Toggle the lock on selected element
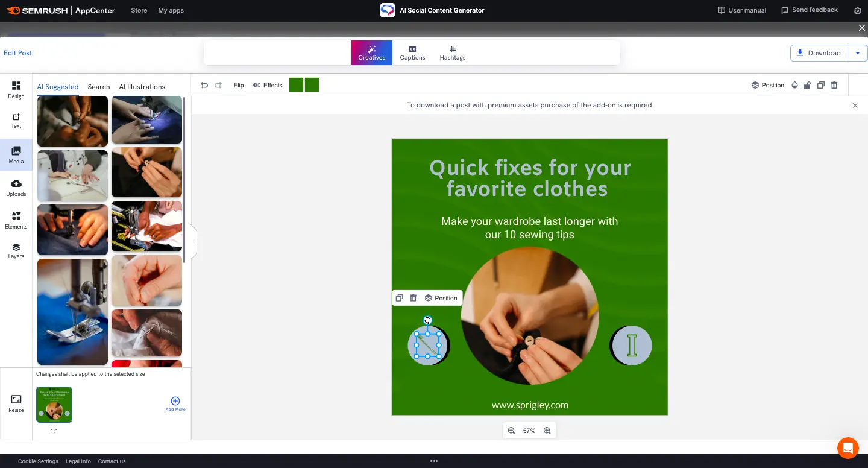The image size is (868, 468). click(807, 85)
